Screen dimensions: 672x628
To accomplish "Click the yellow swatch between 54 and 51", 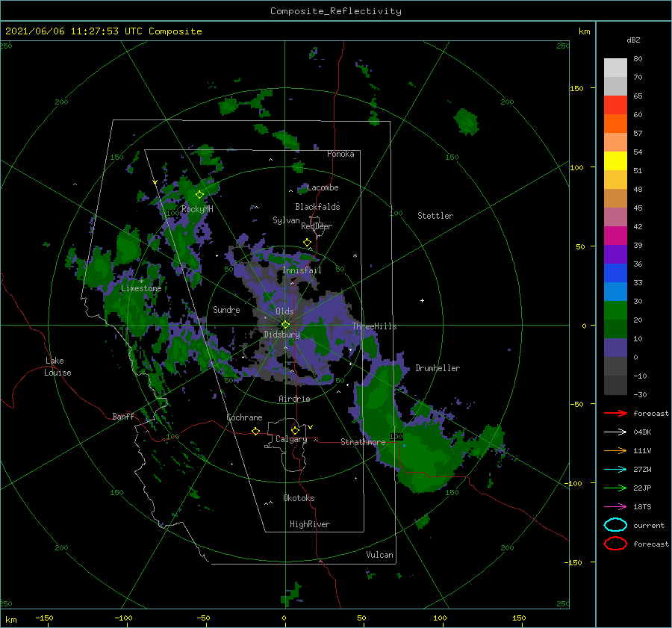I will pyautogui.click(x=615, y=161).
